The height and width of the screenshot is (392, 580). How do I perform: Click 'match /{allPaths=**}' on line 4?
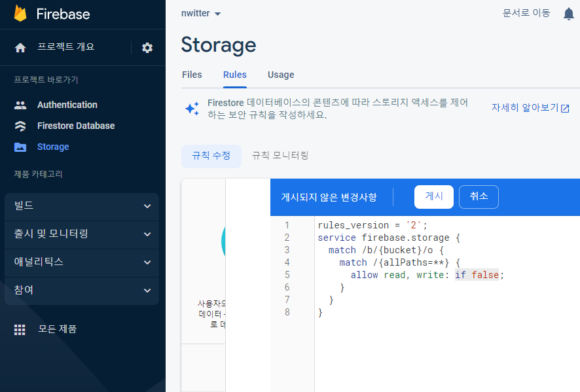394,263
